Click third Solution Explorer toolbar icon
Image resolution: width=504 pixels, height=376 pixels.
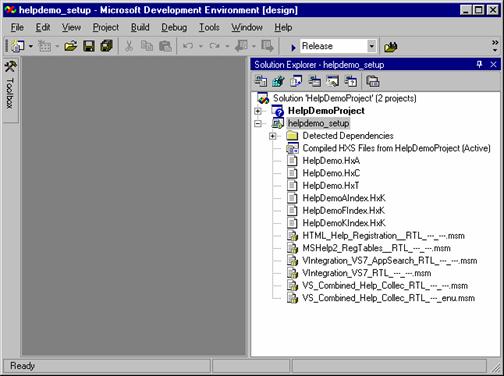tap(296, 81)
